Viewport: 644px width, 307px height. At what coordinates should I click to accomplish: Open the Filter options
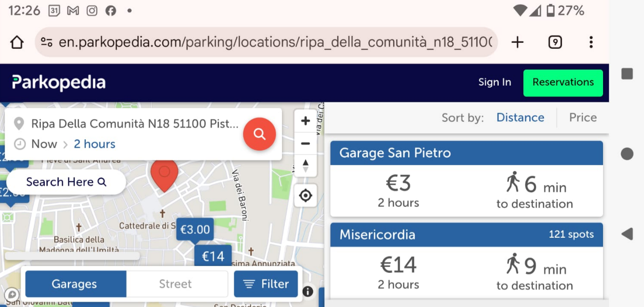[x=266, y=284]
